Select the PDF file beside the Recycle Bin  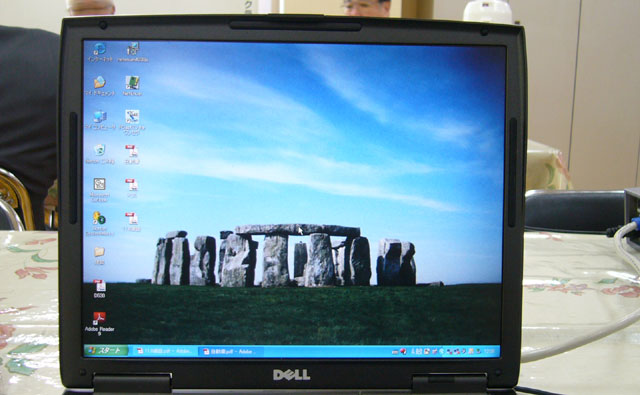[132, 154]
